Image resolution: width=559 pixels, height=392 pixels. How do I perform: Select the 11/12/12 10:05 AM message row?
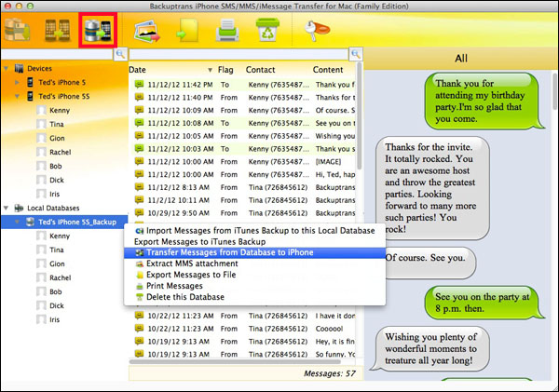tap(244, 136)
